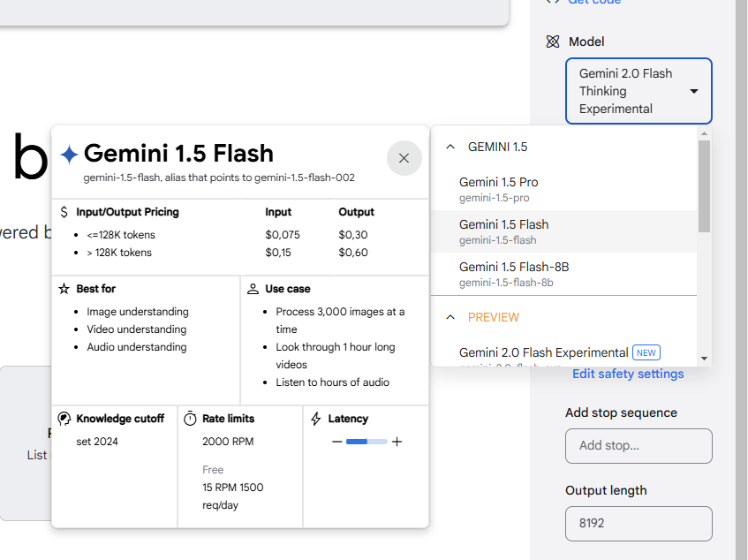This screenshot has width=748, height=560.
Task: Click the Knowledge cutoff head icon
Action: [x=64, y=419]
